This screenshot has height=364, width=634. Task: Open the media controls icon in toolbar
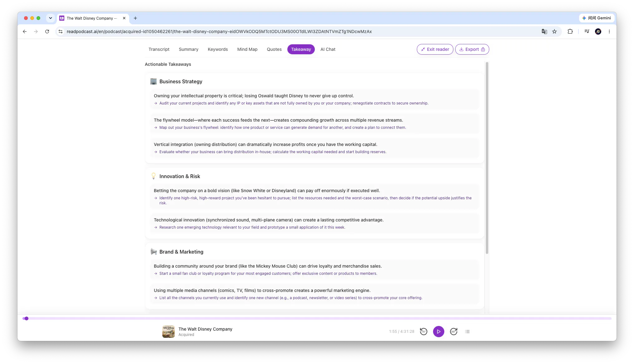(587, 32)
